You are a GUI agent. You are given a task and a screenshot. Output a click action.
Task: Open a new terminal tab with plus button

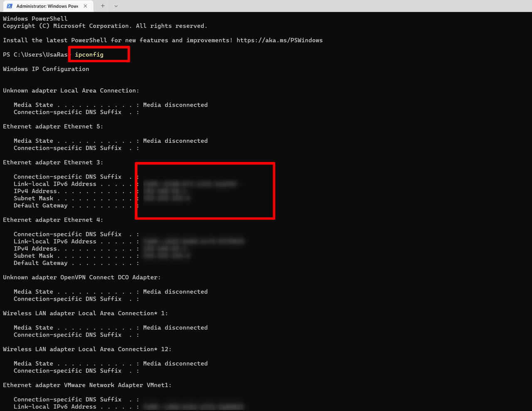point(102,6)
